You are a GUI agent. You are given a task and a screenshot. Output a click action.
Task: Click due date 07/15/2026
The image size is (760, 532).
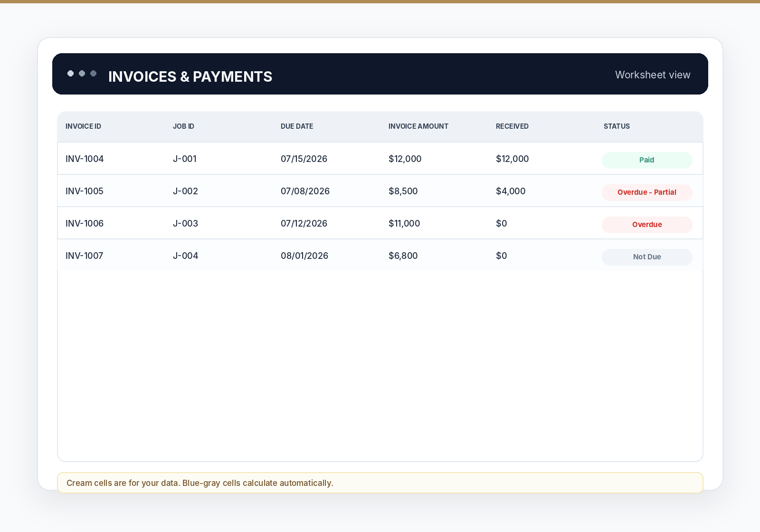point(304,159)
